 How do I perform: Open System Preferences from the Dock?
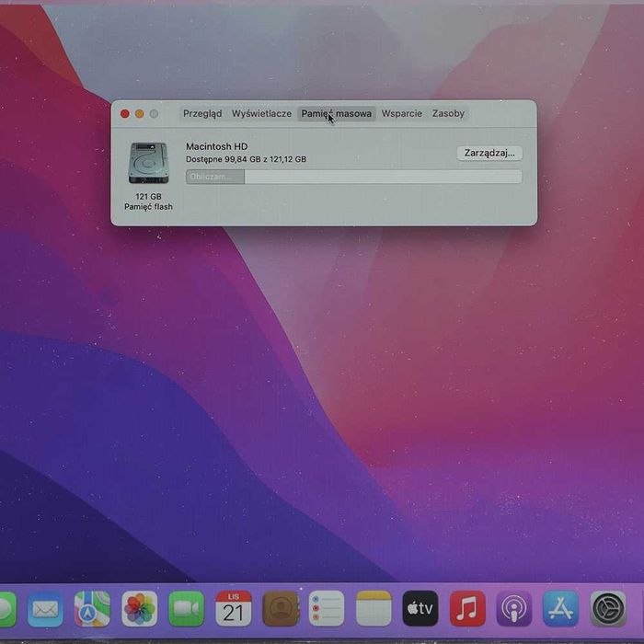tap(608, 609)
